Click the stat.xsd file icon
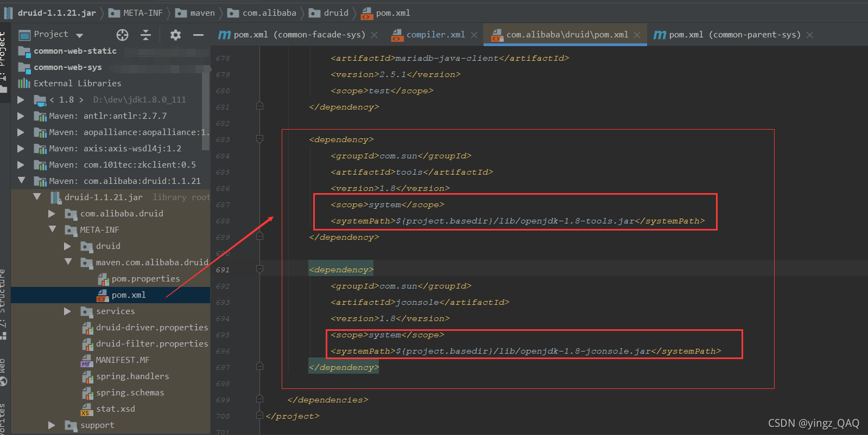This screenshot has height=435, width=868. (x=87, y=409)
